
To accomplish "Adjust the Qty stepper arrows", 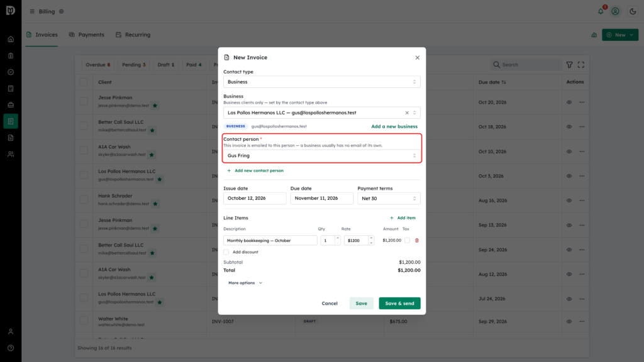I will point(338,241).
